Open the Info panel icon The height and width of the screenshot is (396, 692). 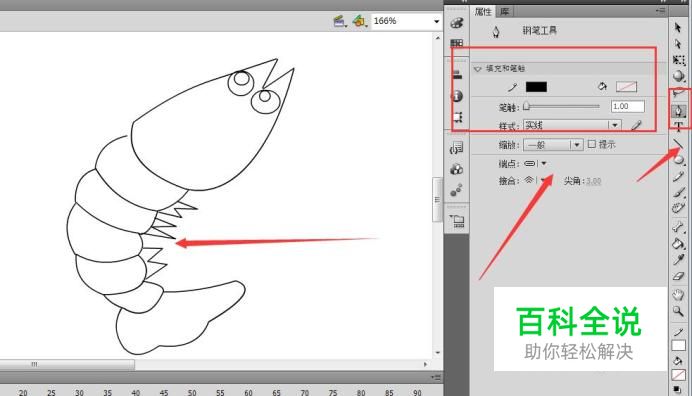coord(457,96)
